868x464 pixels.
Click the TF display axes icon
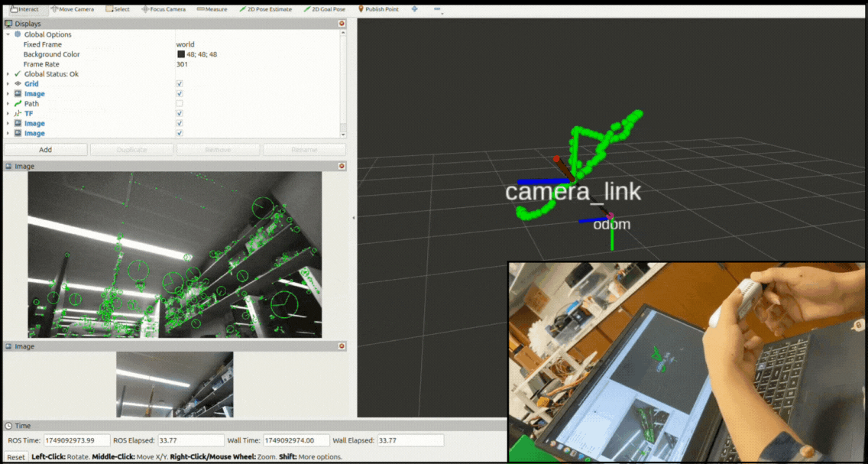pyautogui.click(x=17, y=113)
